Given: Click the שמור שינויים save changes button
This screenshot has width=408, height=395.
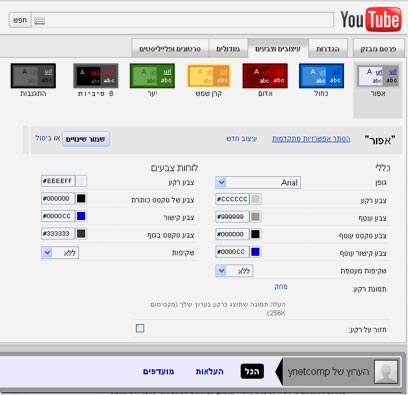Looking at the screenshot, I should pyautogui.click(x=86, y=139).
